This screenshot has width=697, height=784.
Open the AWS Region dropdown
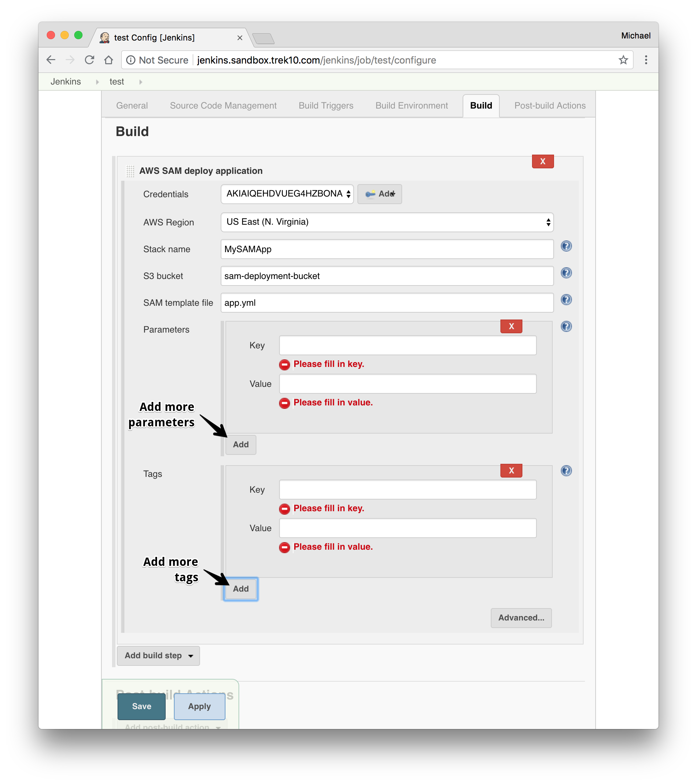pos(387,223)
